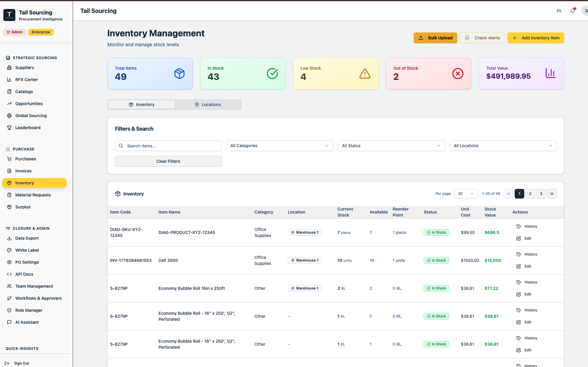Click the Role Manager shield icon
This screenshot has height=367, width=588.
tap(9, 310)
